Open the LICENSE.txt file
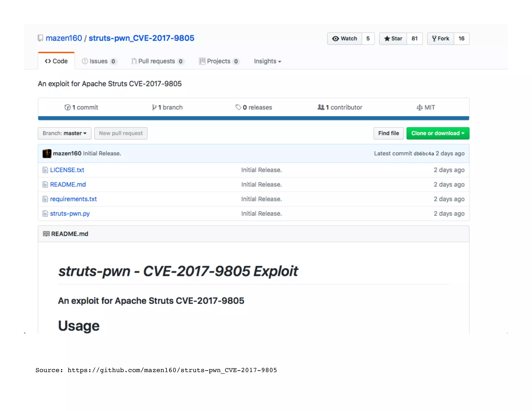The image size is (532, 411). tap(67, 170)
